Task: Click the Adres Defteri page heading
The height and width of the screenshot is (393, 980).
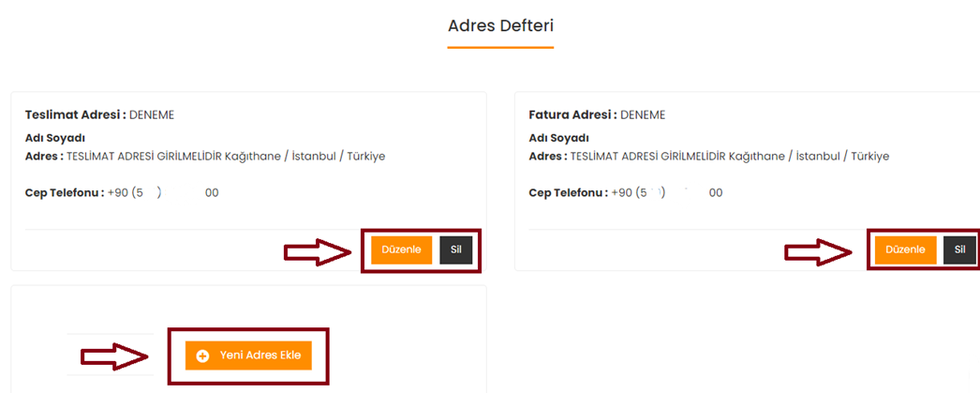Action: [500, 25]
